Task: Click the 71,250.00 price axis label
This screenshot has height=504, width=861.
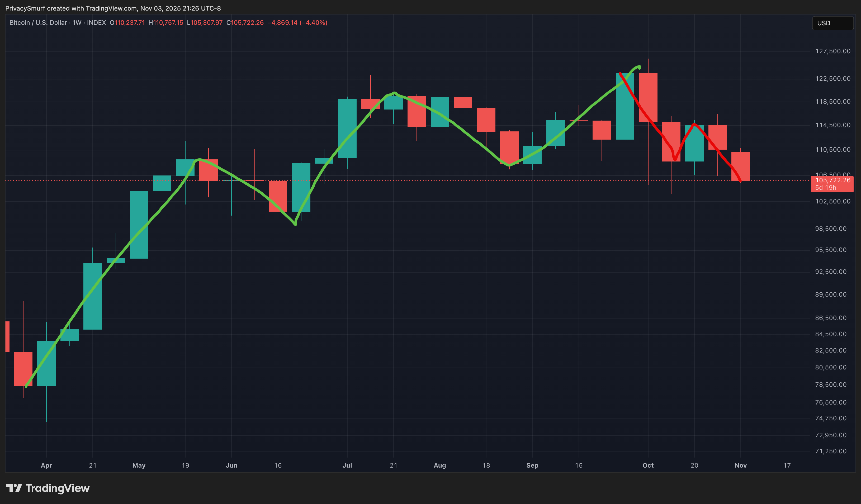Action: point(831,451)
